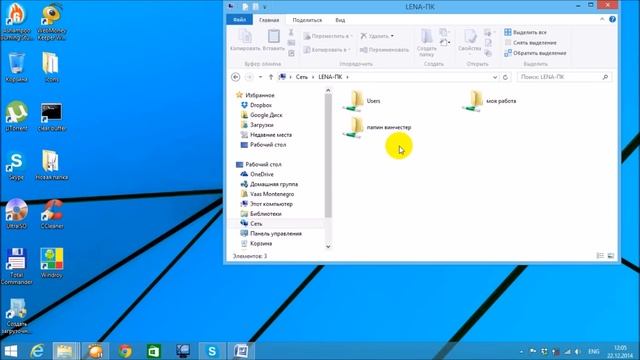Open Explorer help question mark icon

click(612, 19)
